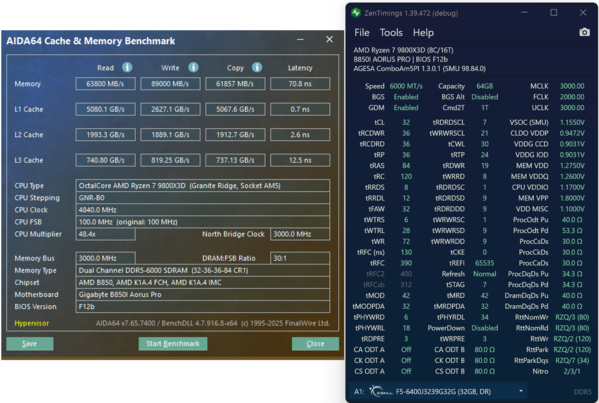Click Hypervisor label in AIDA64
Viewport: 599px width, 403px height.
pyautogui.click(x=32, y=323)
